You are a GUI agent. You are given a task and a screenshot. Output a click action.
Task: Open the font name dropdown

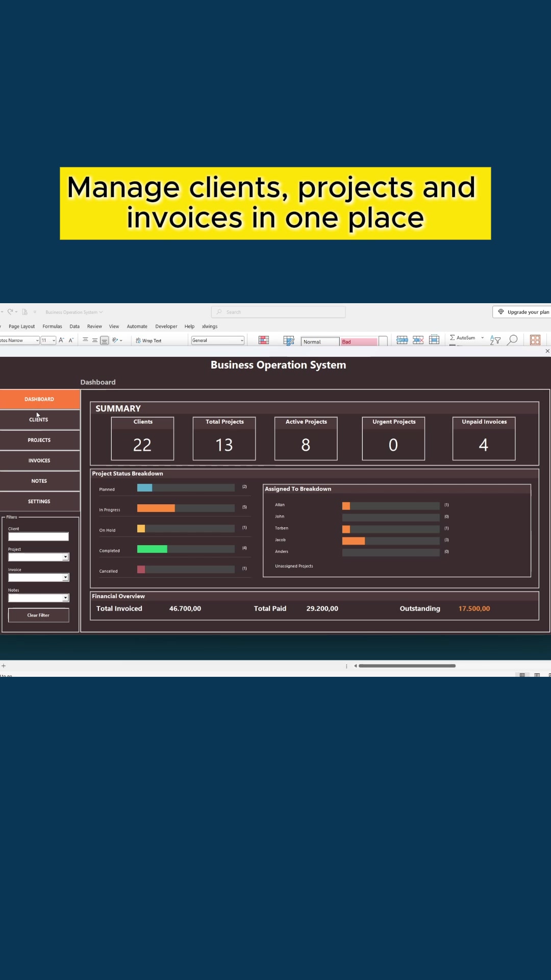point(37,340)
